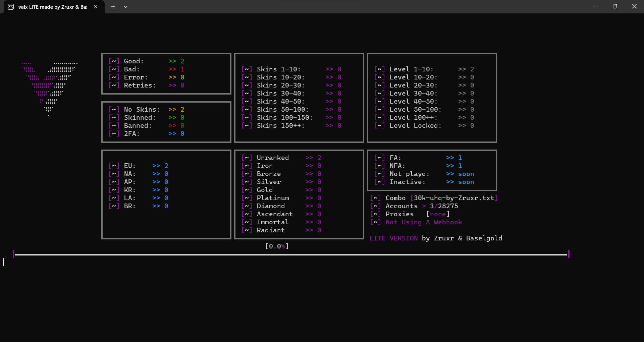Image resolution: width=644 pixels, height=342 pixels.
Task: Click the 'Level 40-50:' row
Action: pos(424,101)
